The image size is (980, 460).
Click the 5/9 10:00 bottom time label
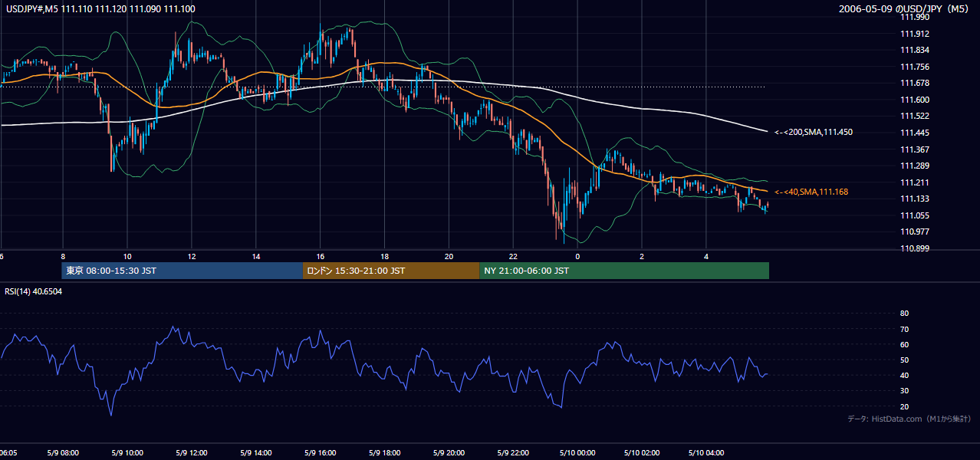click(127, 453)
